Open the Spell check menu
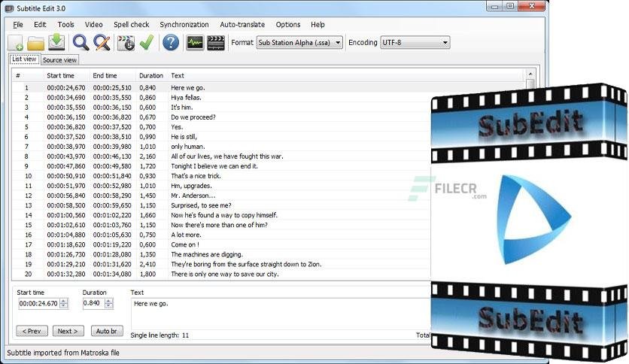The width and height of the screenshot is (629, 364). 131,25
